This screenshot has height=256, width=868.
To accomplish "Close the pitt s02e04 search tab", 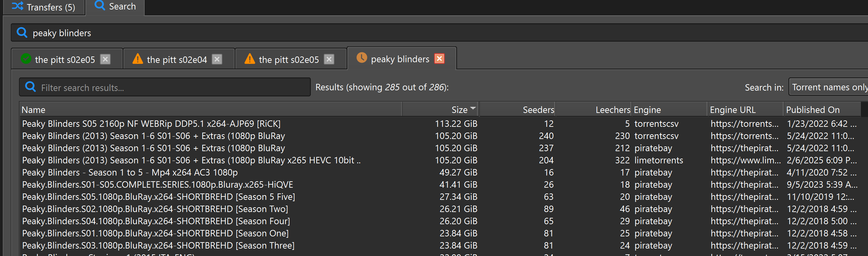I will pyautogui.click(x=217, y=59).
